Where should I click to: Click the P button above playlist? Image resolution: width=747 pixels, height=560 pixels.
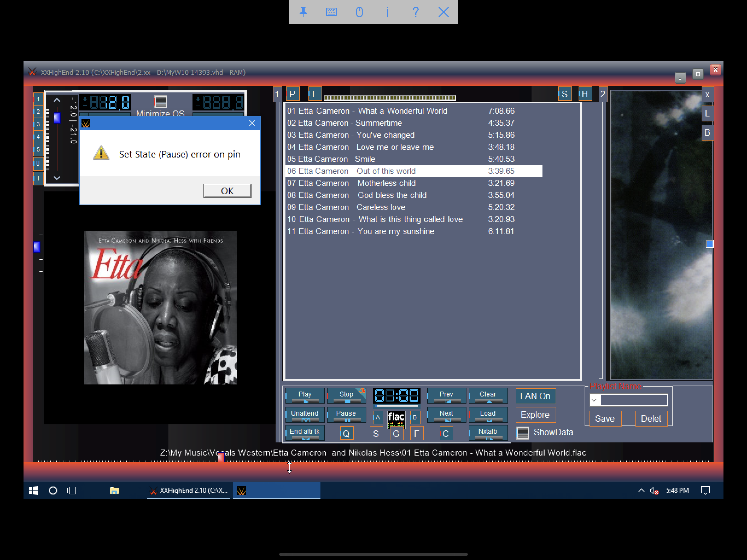(x=293, y=94)
